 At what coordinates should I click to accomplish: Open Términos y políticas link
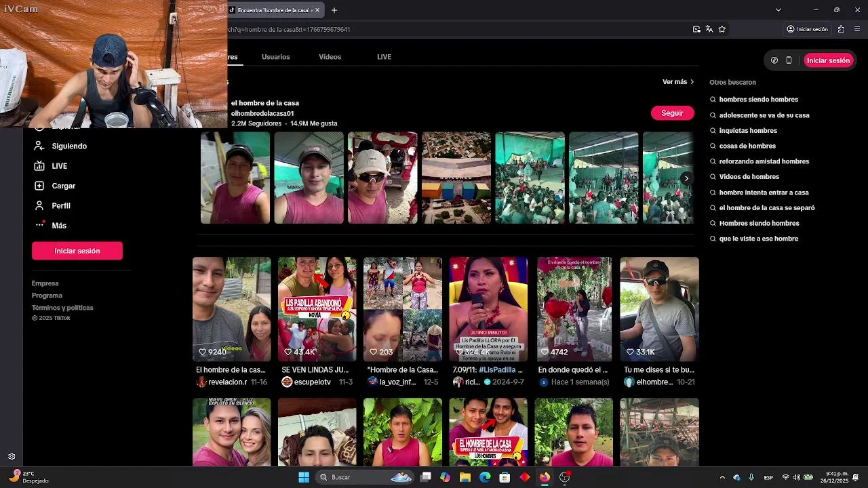(x=62, y=308)
